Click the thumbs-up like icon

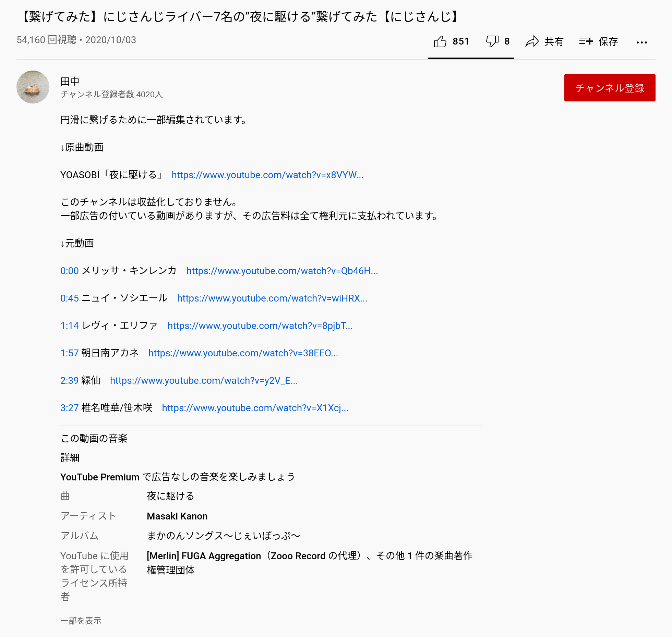tap(440, 41)
